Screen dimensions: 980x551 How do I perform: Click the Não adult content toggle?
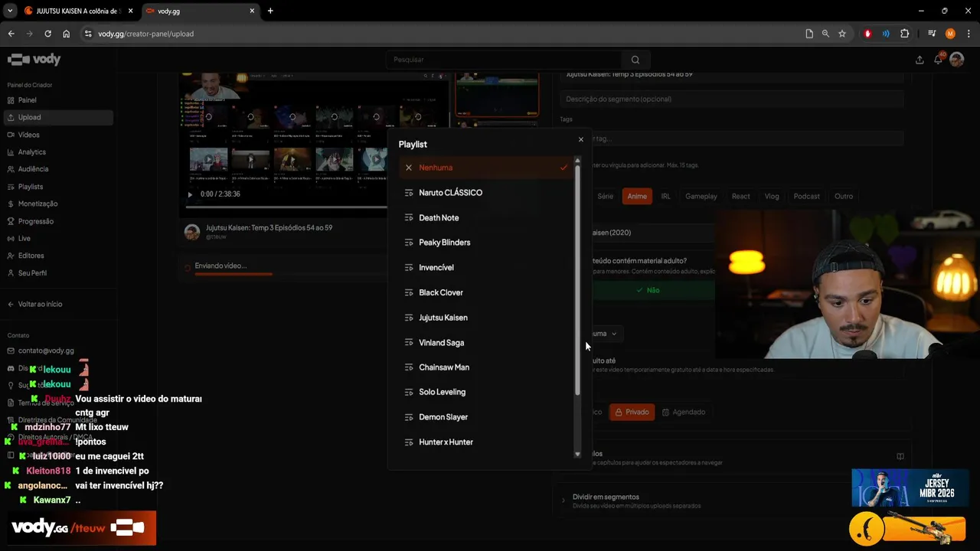click(x=648, y=291)
